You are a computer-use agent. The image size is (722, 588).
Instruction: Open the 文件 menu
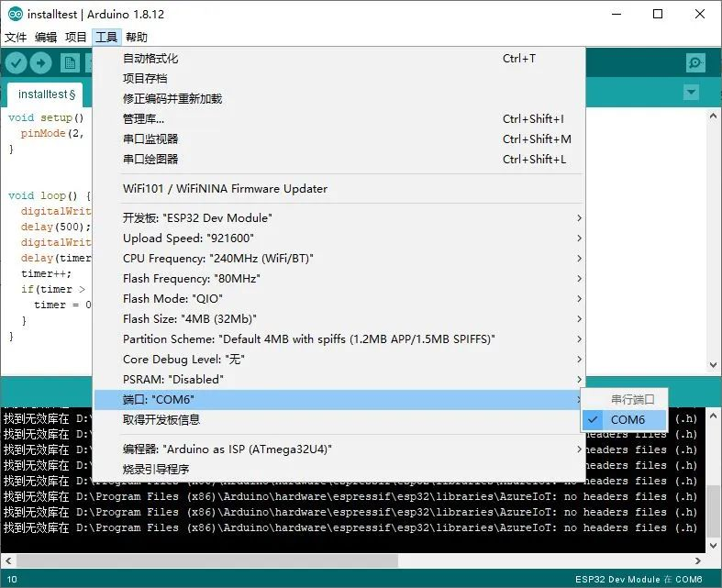click(16, 37)
